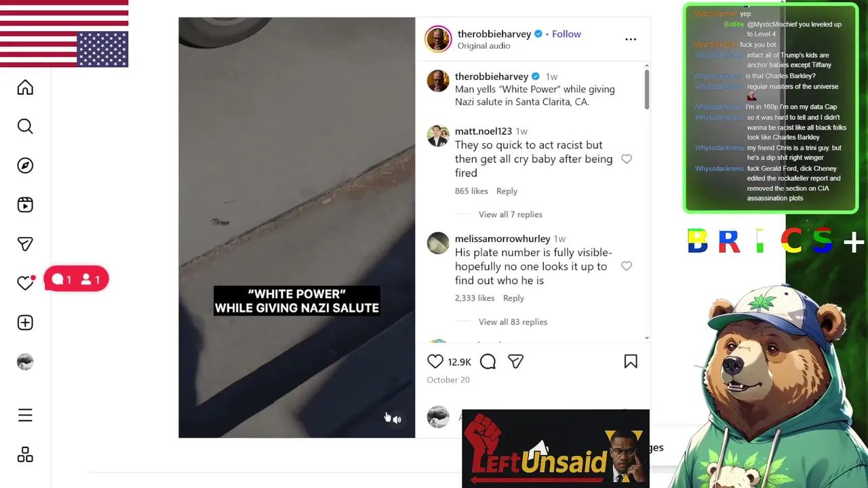Mute the video with the speaker icon
868x488 pixels.
pos(397,420)
